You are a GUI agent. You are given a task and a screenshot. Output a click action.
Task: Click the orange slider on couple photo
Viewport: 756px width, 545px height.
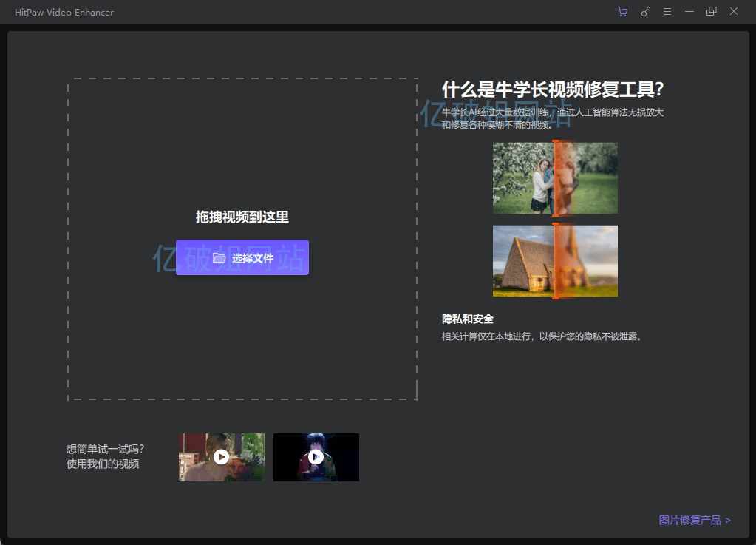tap(555, 178)
